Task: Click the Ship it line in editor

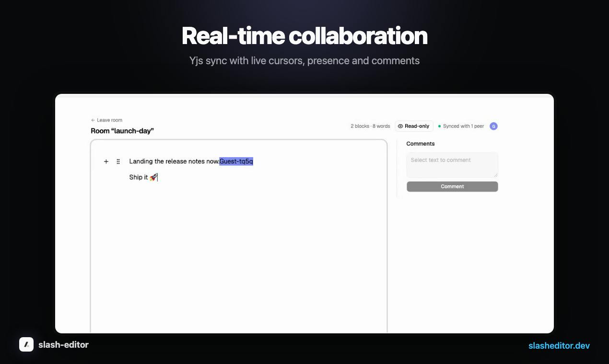Action: [143, 177]
